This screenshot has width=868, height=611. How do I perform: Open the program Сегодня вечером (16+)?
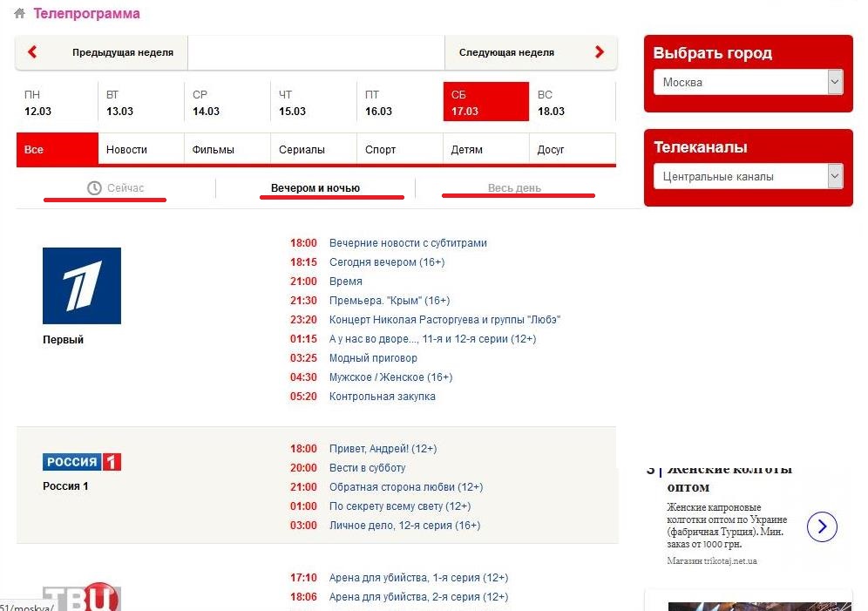(387, 262)
